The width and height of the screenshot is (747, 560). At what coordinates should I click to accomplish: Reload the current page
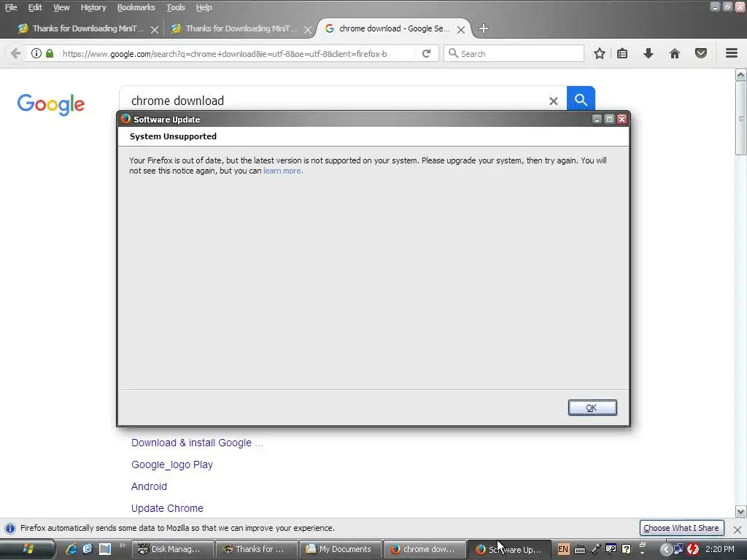point(426,53)
